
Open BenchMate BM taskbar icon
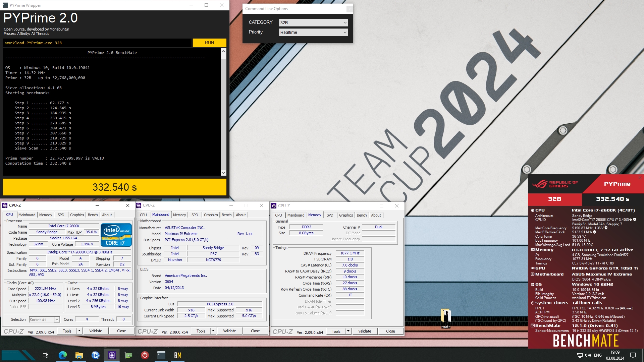[177, 355]
